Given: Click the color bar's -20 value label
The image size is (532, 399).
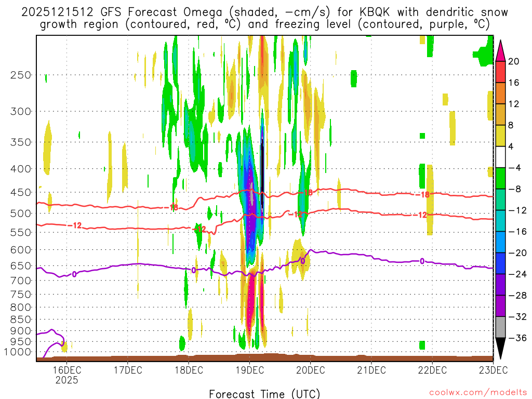Looking at the screenshot, I should coord(517,253).
